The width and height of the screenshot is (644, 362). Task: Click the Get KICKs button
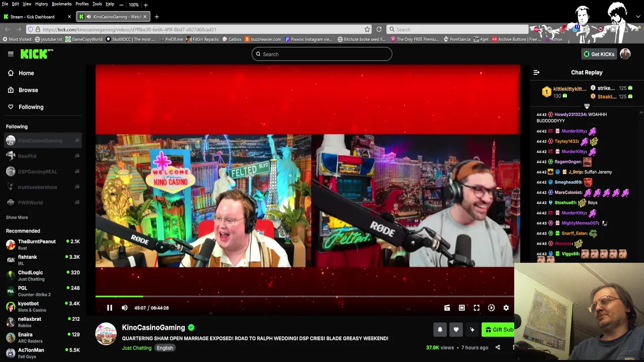(599, 54)
